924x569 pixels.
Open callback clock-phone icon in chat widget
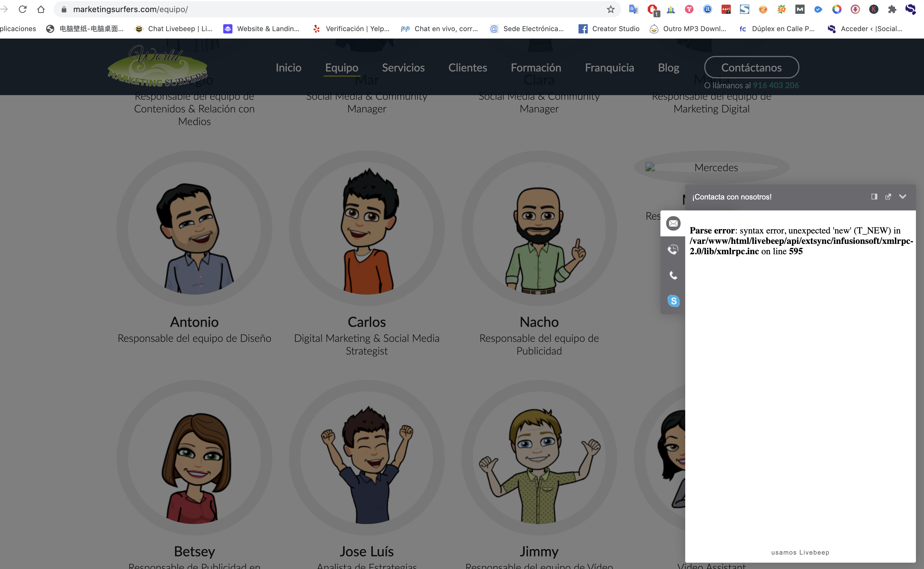pos(673,250)
